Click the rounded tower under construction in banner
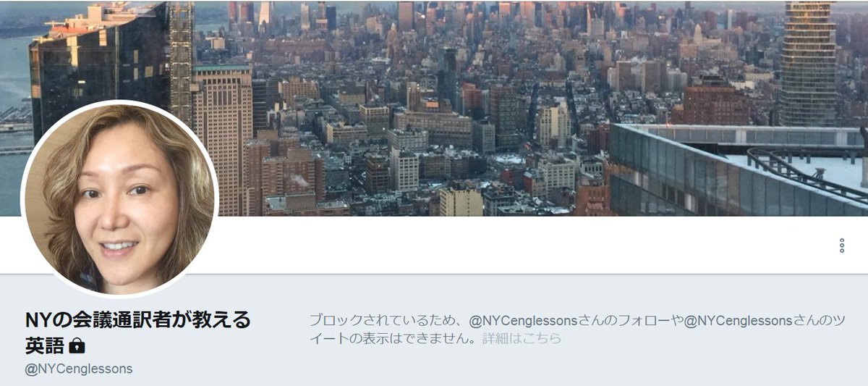Viewport: 868px width, 386px height. (808, 64)
